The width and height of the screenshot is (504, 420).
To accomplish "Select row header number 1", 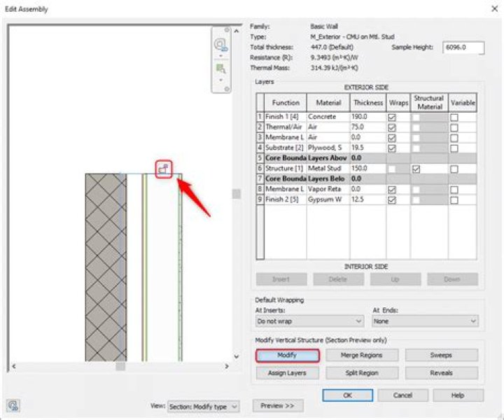I will (x=260, y=117).
